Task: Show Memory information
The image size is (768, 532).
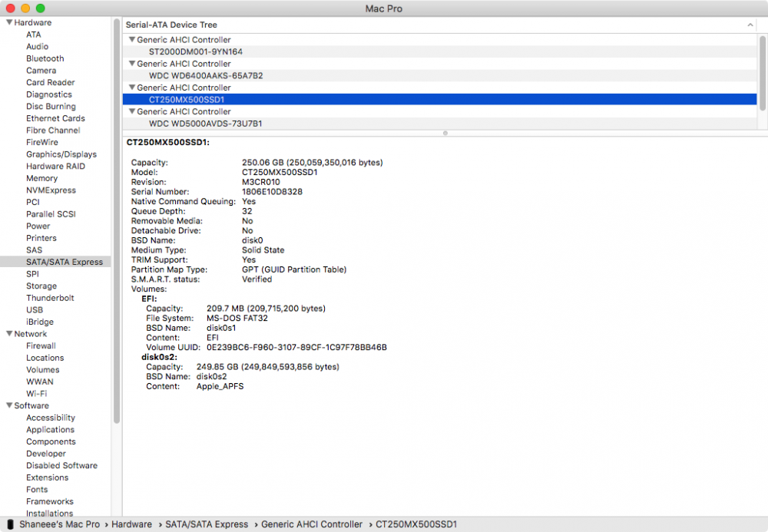Action: (41, 179)
